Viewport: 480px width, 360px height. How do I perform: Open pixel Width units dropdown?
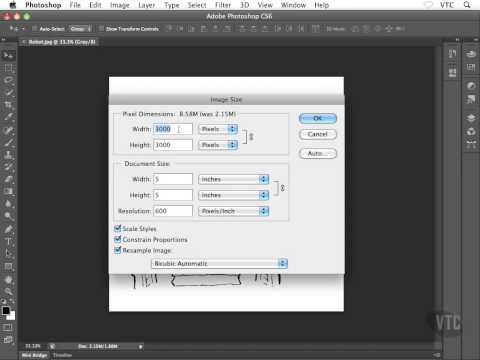click(218, 129)
